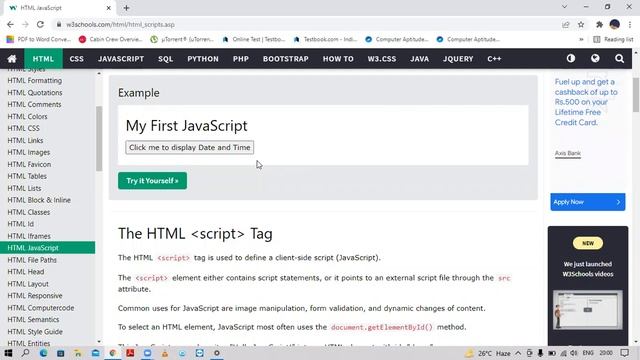Open 'Testbook.com - Indi...' bookmark
Image resolution: width=640 pixels, height=360 pixels.
click(325, 40)
